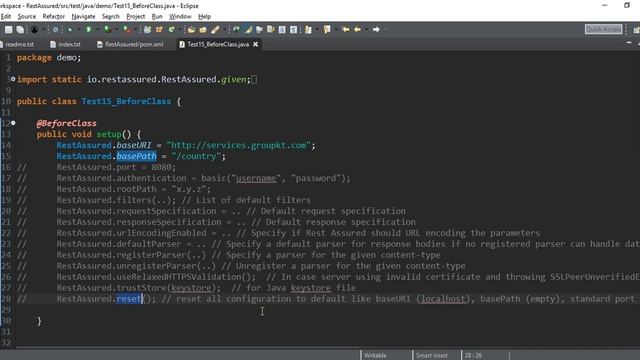Click the Quick Access search field
The image size is (640, 360).
pos(604,29)
